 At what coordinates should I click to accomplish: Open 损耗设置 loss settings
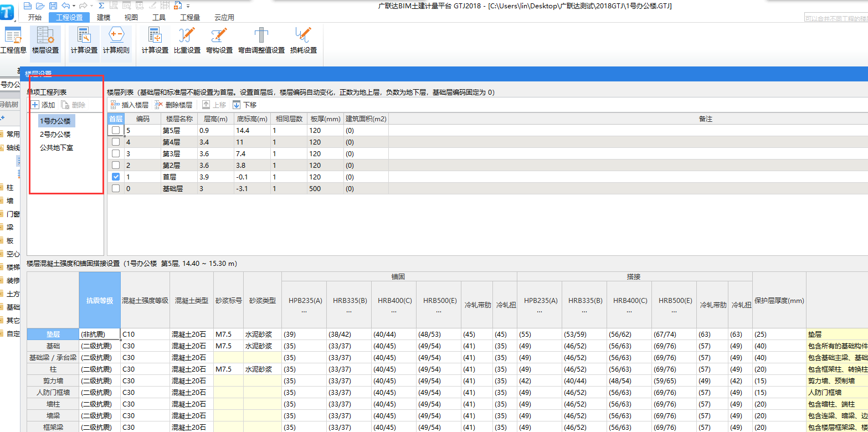click(304, 40)
